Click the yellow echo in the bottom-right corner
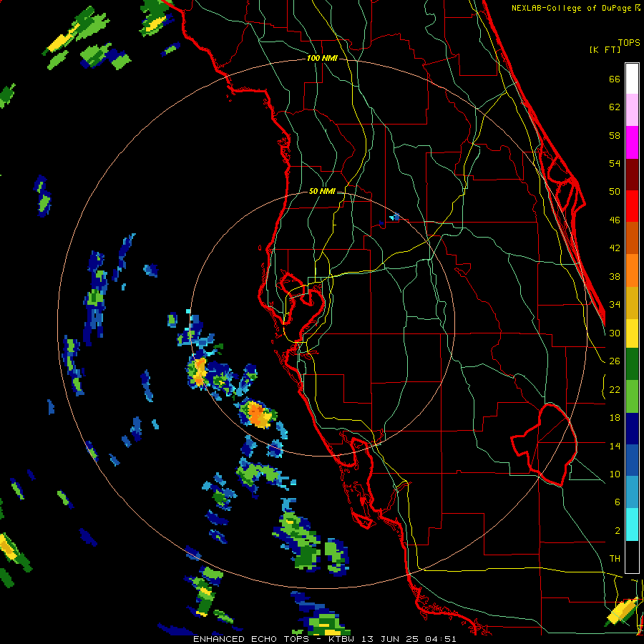644x644 pixels. click(621, 612)
